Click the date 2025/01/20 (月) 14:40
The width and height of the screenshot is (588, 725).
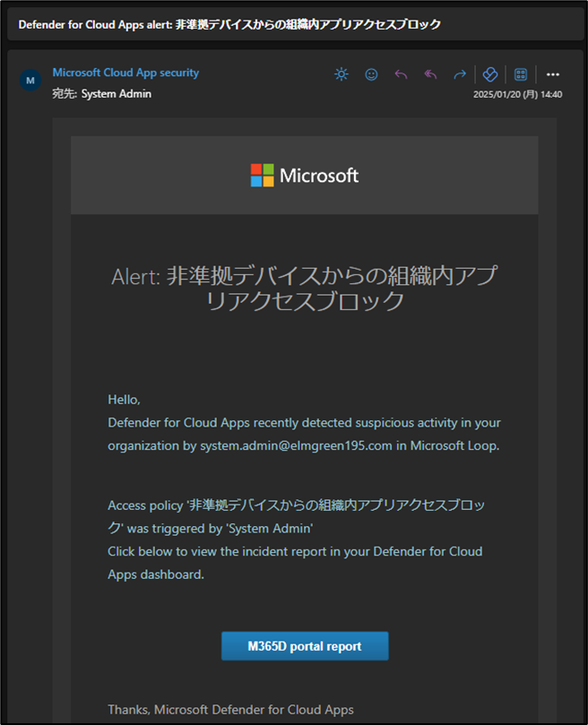pos(518,94)
